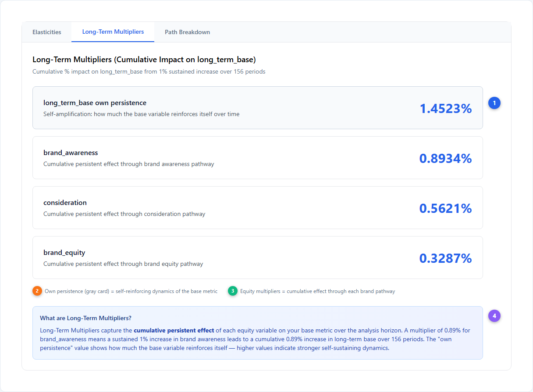This screenshot has height=392, width=533.
Task: Select the 0.8934% value
Action: [x=446, y=158]
